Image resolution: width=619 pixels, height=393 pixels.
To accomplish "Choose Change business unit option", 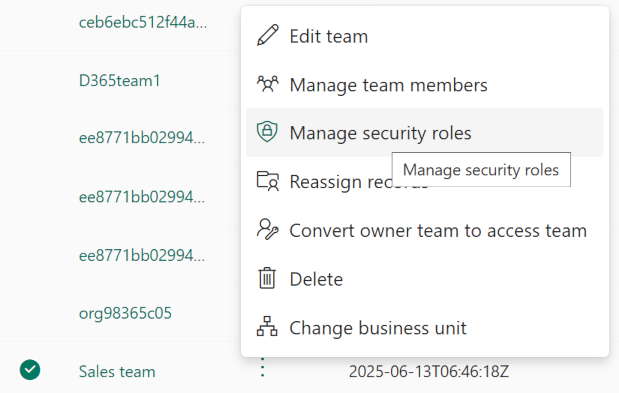I will (x=424, y=328).
